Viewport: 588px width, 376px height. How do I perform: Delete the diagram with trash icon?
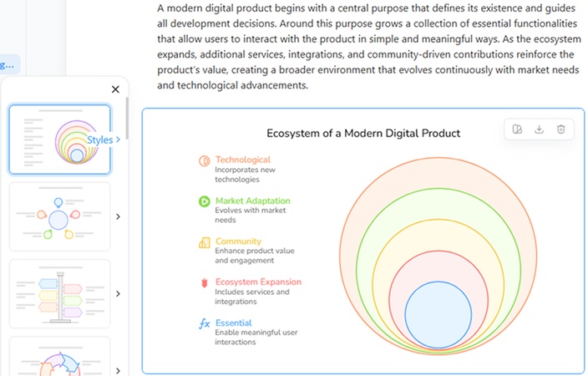[561, 130]
